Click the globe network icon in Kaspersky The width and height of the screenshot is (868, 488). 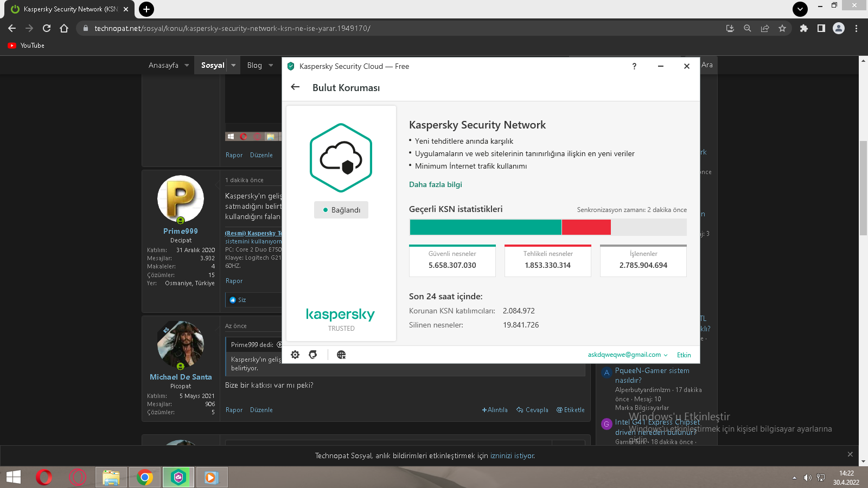point(341,355)
